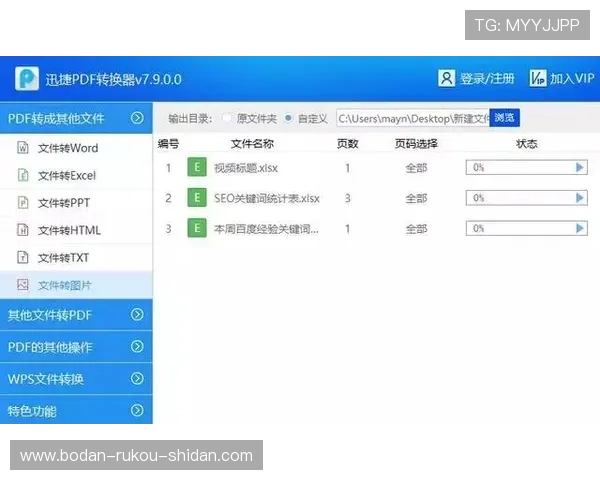The width and height of the screenshot is (600, 480).
Task: Start converting 视频标题.xlsx with its play arrow
Action: coord(579,168)
